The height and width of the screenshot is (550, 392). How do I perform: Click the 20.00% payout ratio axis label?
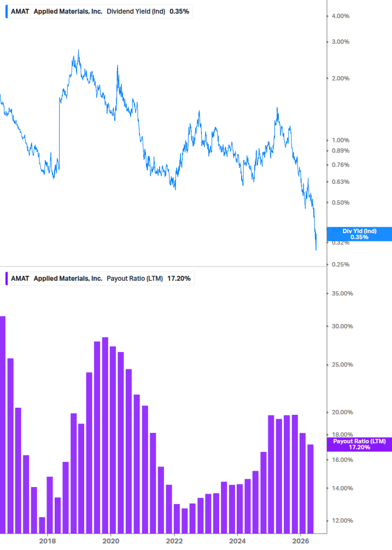(x=342, y=413)
